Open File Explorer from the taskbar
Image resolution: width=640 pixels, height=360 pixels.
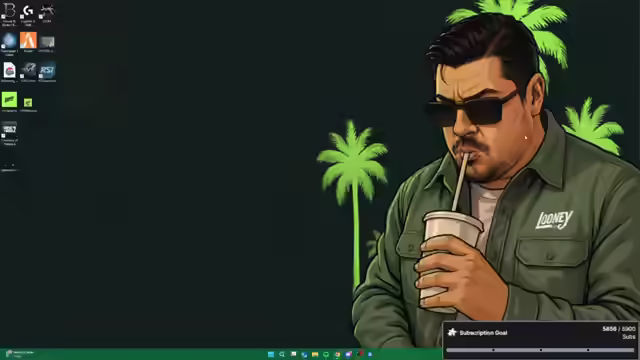point(315,354)
